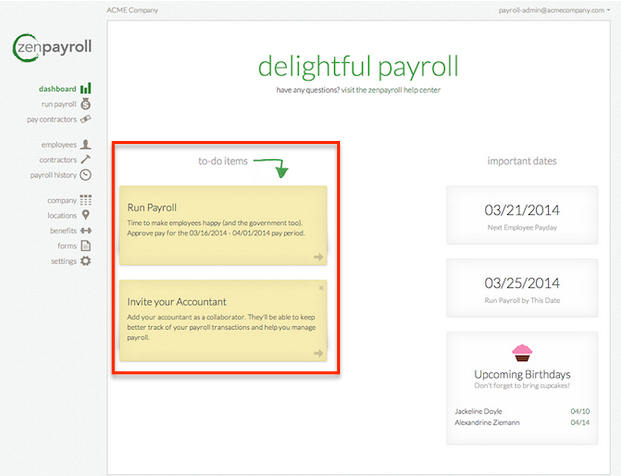Click the important dates heading
The height and width of the screenshot is (476, 621).
click(x=522, y=161)
